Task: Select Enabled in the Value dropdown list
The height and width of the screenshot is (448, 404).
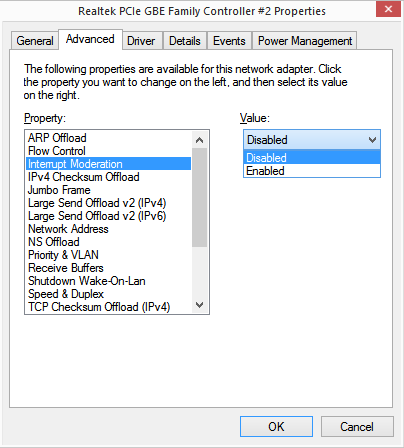Action: coord(312,171)
